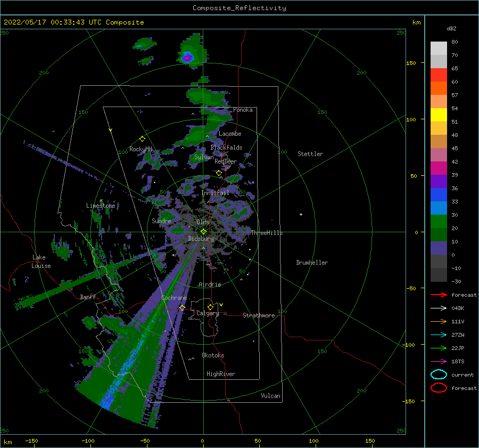Click the Drumheller label
The height and width of the screenshot is (448, 479).
click(x=312, y=263)
